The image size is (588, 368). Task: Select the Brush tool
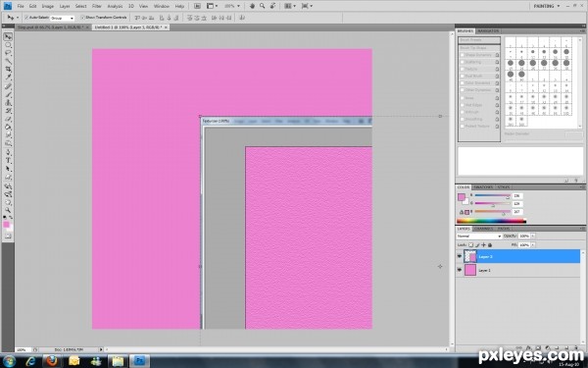[8, 94]
